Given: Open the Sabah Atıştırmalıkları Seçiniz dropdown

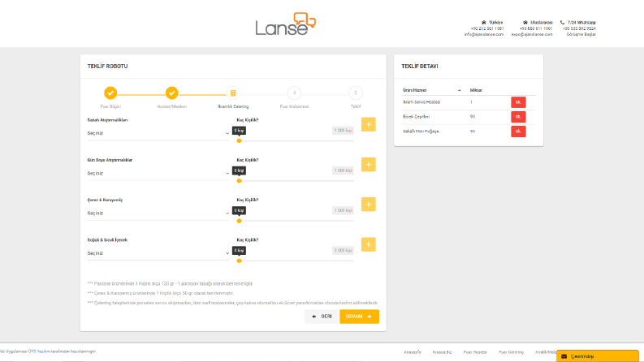Looking at the screenshot, I should pyautogui.click(x=158, y=133).
